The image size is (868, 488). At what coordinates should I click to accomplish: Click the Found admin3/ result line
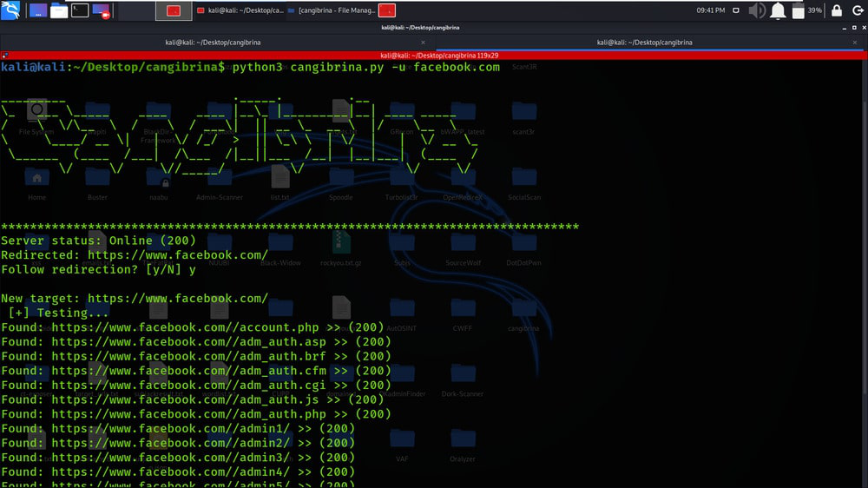(178, 457)
